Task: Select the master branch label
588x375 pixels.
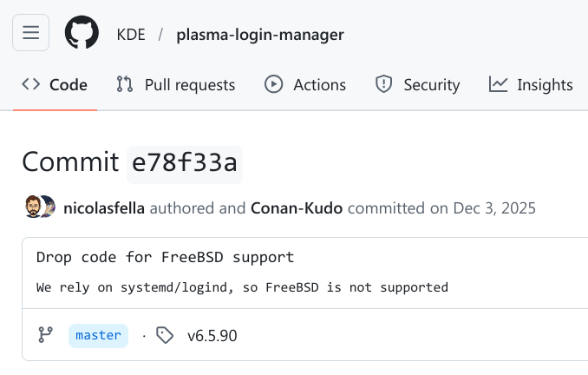Action: [x=98, y=335]
